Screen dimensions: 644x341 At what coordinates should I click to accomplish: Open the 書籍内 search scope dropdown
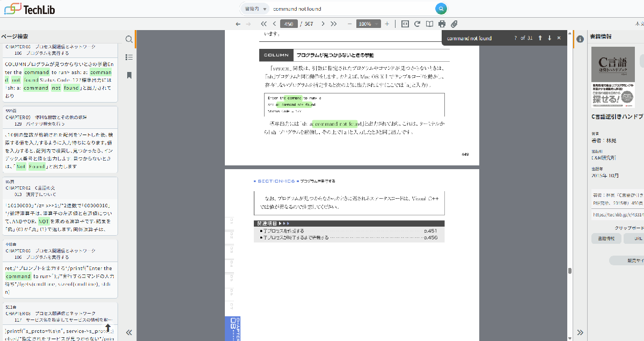tap(255, 9)
